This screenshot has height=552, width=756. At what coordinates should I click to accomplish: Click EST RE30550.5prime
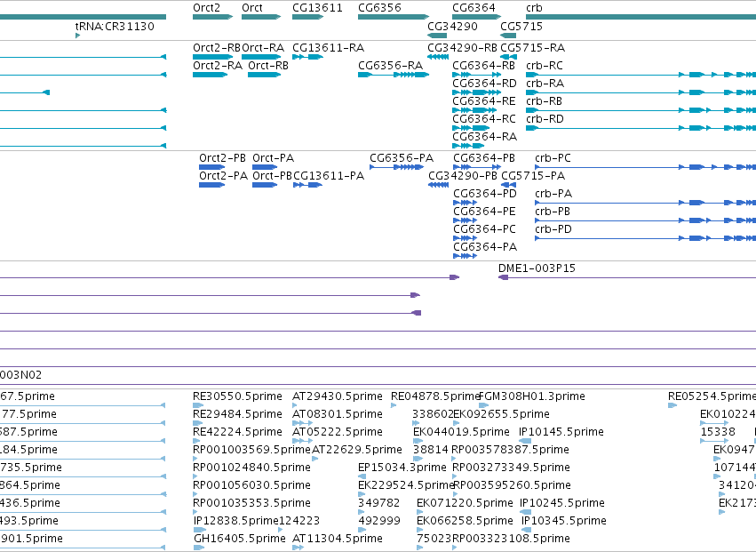237,396
